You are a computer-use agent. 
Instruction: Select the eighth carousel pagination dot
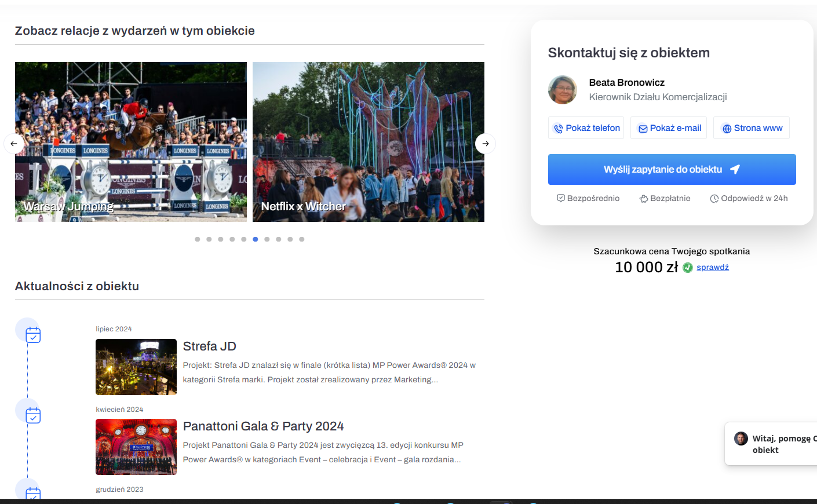coord(279,239)
